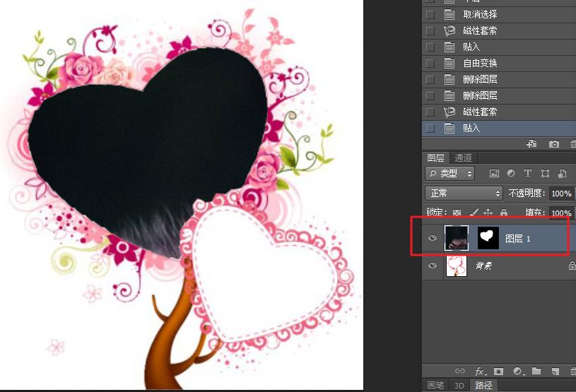Image resolution: width=576 pixels, height=392 pixels.
Task: Set history brush source beside 自由变换
Action: point(430,64)
